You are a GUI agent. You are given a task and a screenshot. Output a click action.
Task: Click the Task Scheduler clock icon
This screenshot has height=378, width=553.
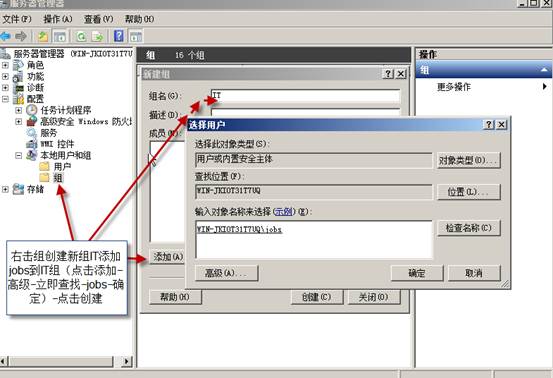[31, 110]
